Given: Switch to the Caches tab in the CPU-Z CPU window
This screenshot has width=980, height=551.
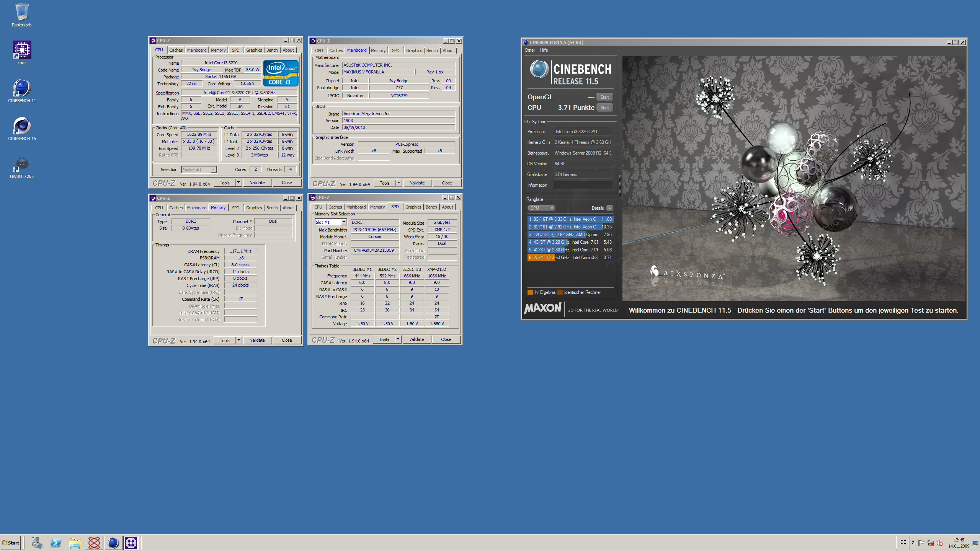Looking at the screenshot, I should tap(176, 50).
